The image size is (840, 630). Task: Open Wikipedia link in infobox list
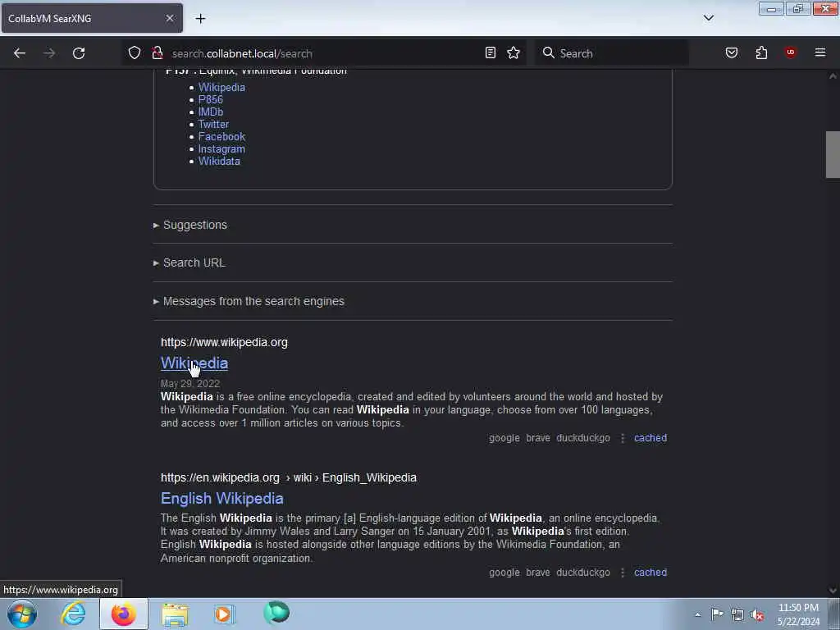point(221,87)
